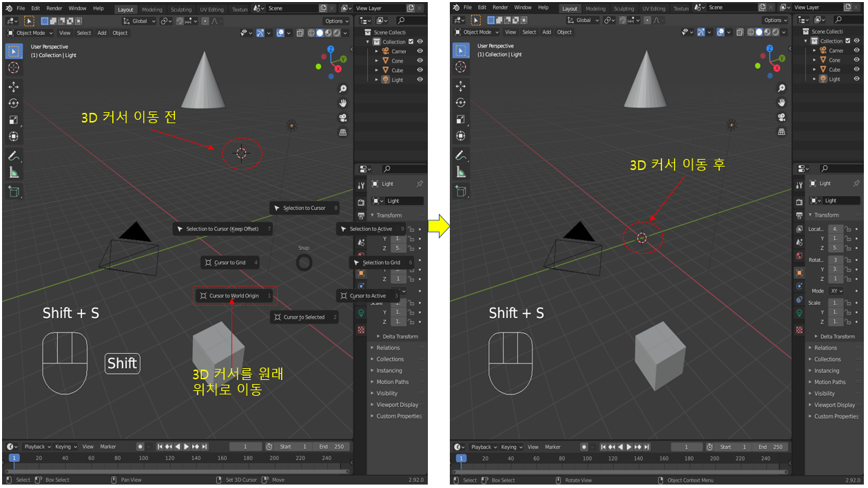The width and height of the screenshot is (868, 488).
Task: Click the pin icon beside Light in right properties
Action: tap(856, 184)
